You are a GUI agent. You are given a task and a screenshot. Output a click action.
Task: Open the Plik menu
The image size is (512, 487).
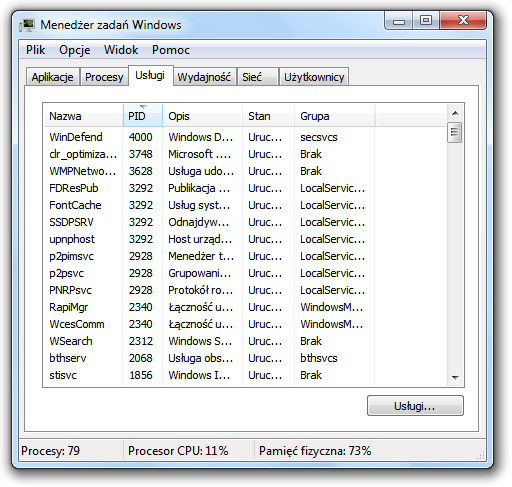click(35, 50)
